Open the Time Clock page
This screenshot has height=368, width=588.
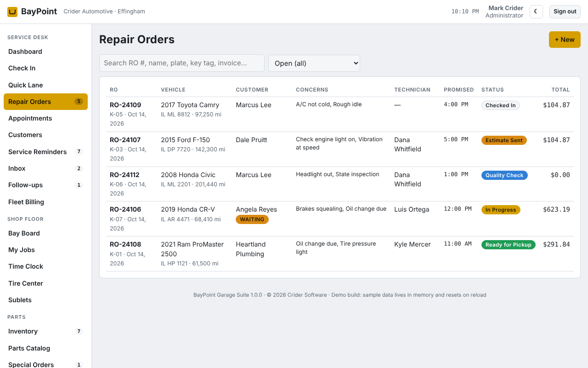(45, 266)
